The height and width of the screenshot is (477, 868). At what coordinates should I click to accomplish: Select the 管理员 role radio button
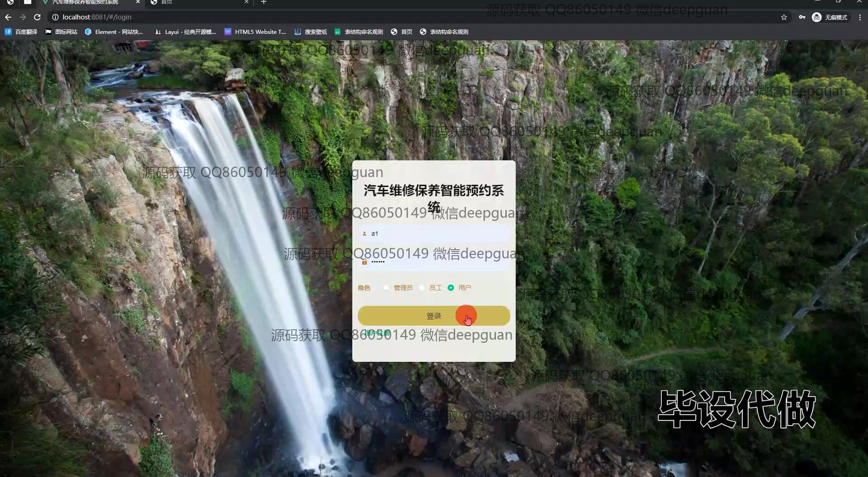click(x=386, y=288)
